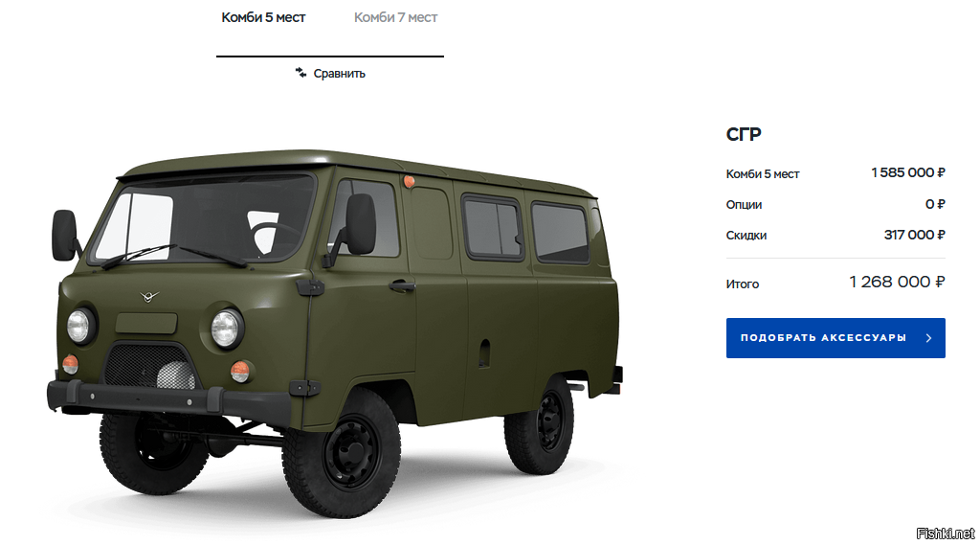Viewport: 980px width, 545px height.
Task: Switch to the Комби 7 мест tab
Action: 395,17
